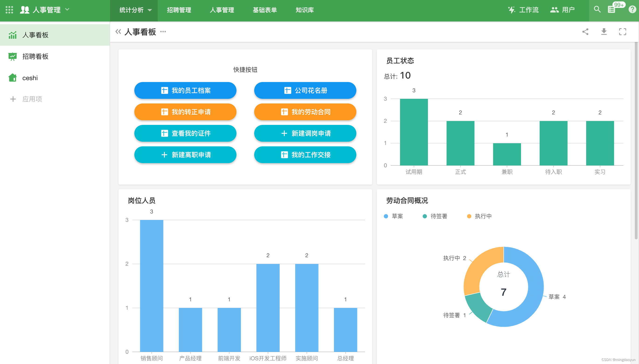Toggle 执行中 legend item in contract chart
The height and width of the screenshot is (364, 639).
[479, 216]
